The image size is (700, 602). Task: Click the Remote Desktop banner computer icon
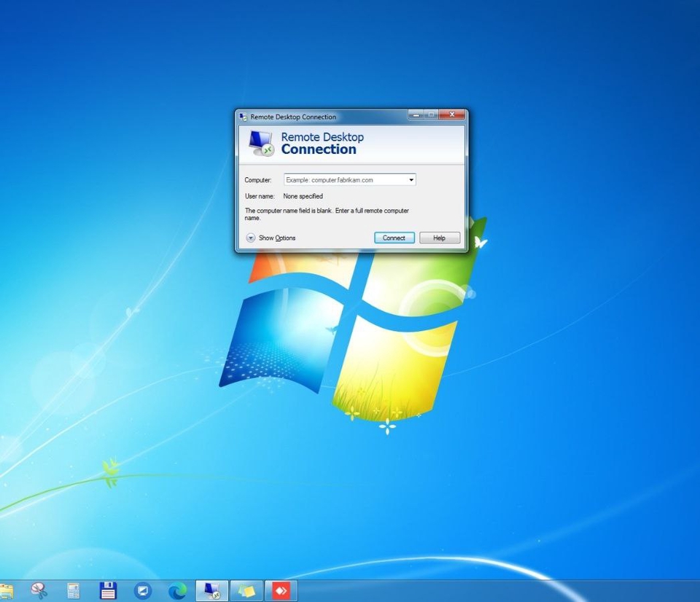(x=261, y=144)
